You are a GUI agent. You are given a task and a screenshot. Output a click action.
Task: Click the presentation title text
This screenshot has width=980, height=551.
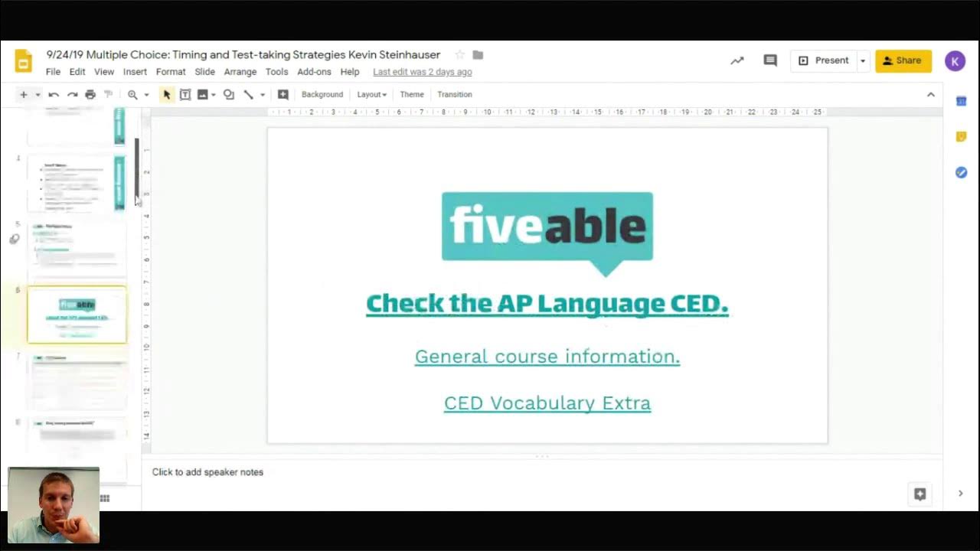pos(243,55)
